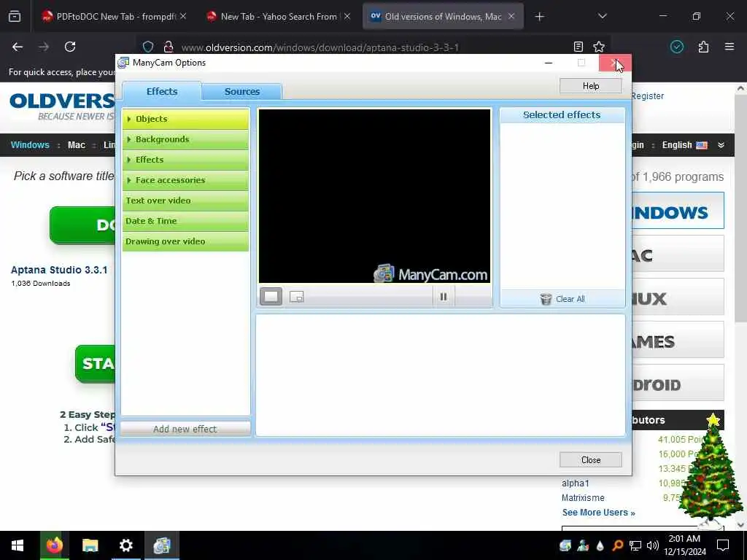Image resolution: width=747 pixels, height=560 pixels.
Task: Click the Help button in ManyCam Options
Action: [591, 86]
